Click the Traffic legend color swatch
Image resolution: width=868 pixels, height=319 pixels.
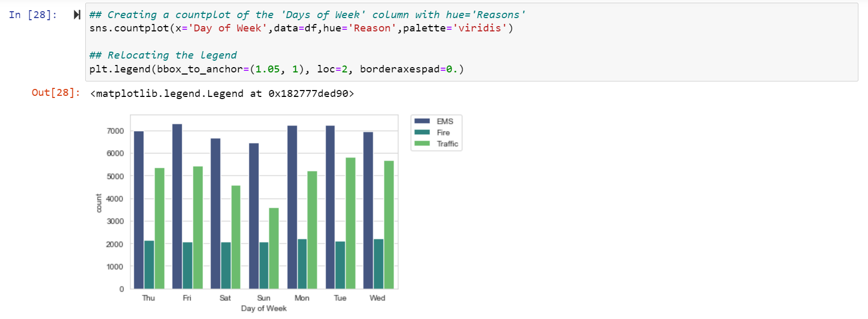[422, 143]
